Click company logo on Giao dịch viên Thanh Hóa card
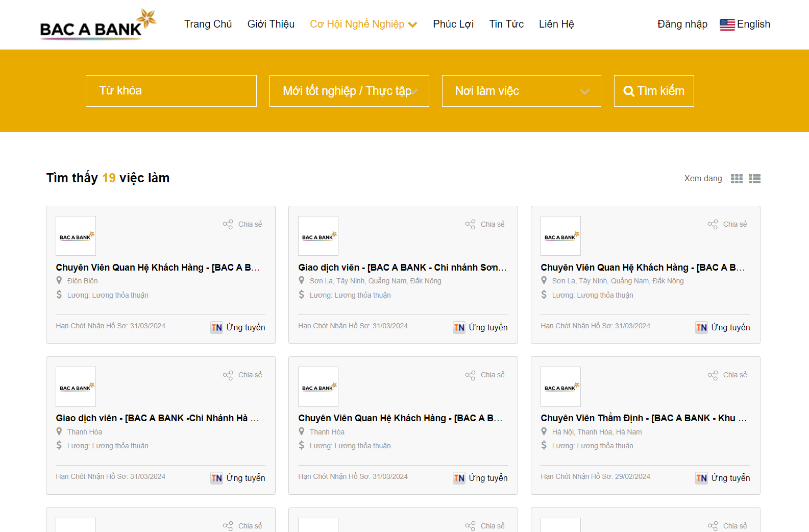 (x=76, y=386)
